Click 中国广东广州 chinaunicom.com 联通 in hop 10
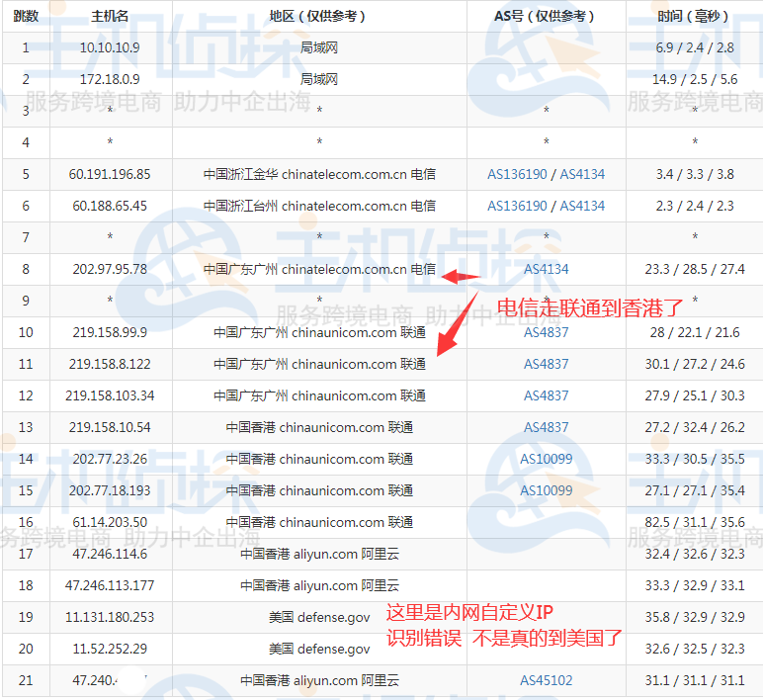 pos(319,332)
